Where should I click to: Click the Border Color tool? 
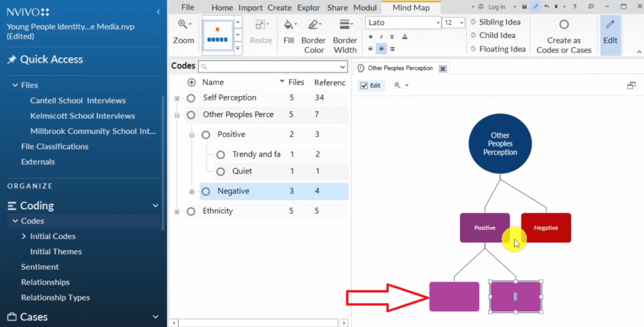tap(314, 32)
